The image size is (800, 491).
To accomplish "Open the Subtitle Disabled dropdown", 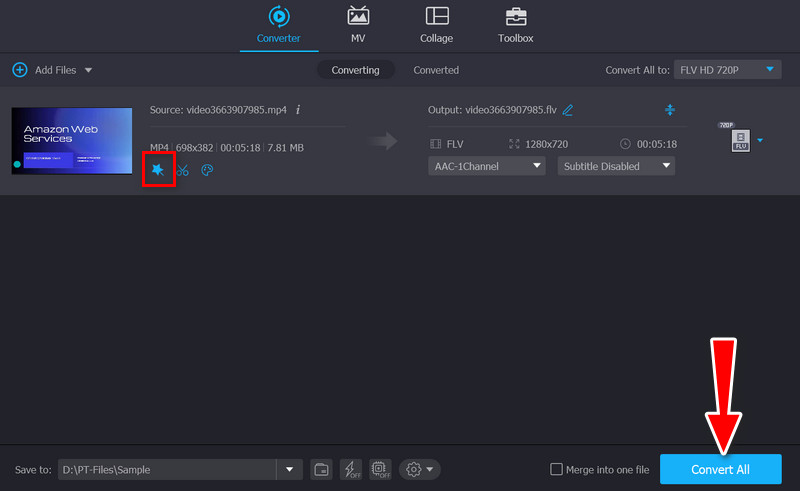I will 615,166.
